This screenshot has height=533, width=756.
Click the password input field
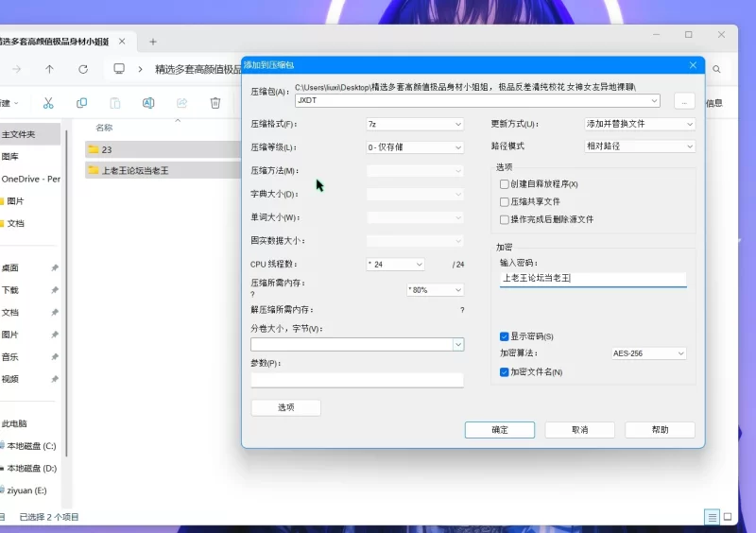pyautogui.click(x=593, y=279)
